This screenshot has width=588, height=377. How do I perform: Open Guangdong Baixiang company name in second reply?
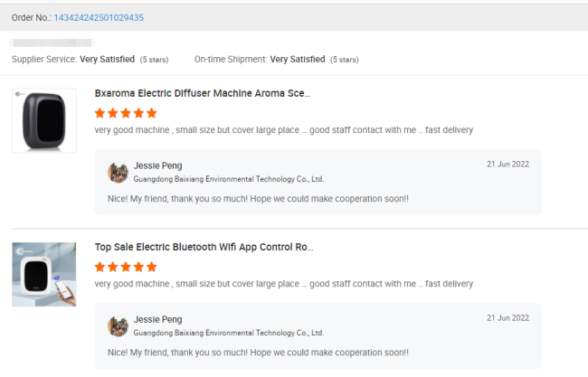(x=229, y=333)
